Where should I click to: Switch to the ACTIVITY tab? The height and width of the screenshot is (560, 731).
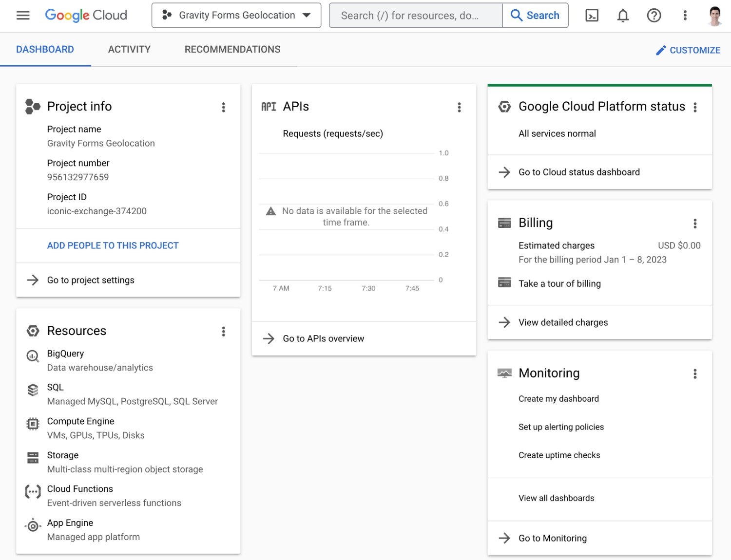click(x=129, y=49)
